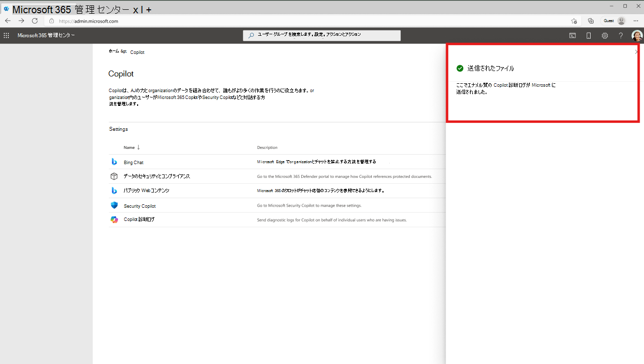Viewport: 644px width, 364px height.
Task: Click the 送信されたファイル panel title
Action: [491, 69]
